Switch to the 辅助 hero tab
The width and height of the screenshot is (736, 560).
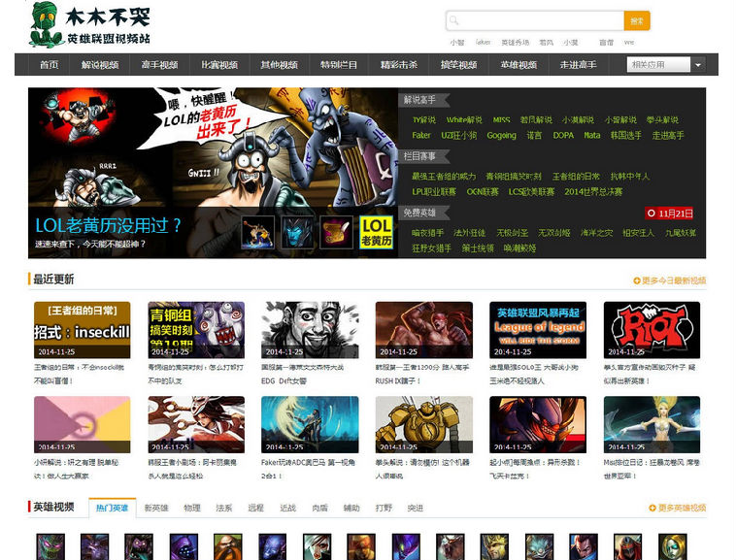(351, 508)
